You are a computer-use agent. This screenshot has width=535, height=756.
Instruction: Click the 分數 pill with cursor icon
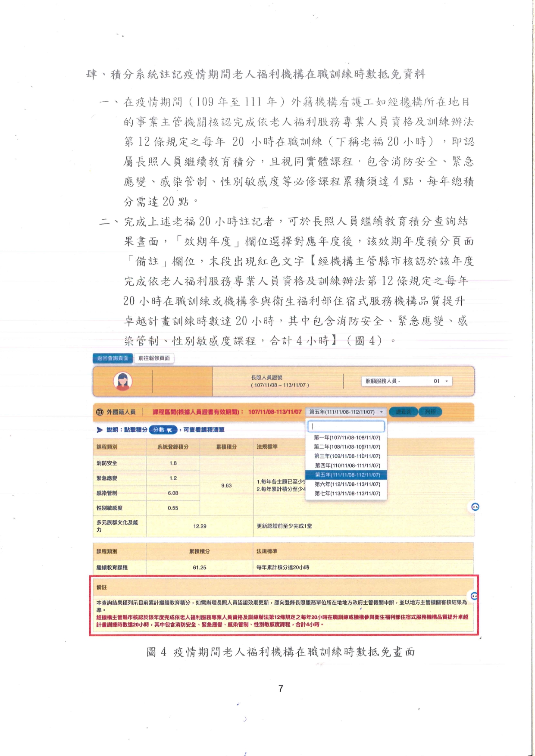point(163,430)
